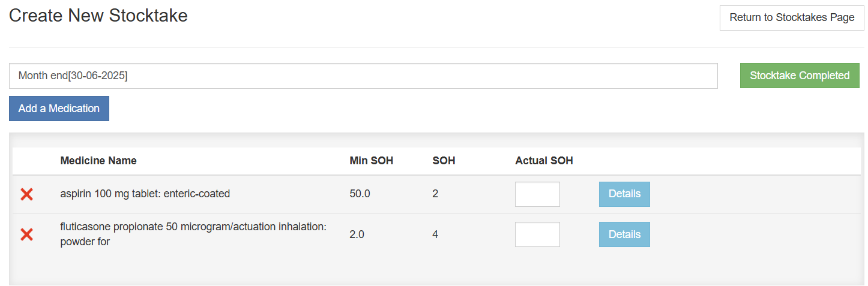
Task: Click the Add a Medication button
Action: point(59,109)
